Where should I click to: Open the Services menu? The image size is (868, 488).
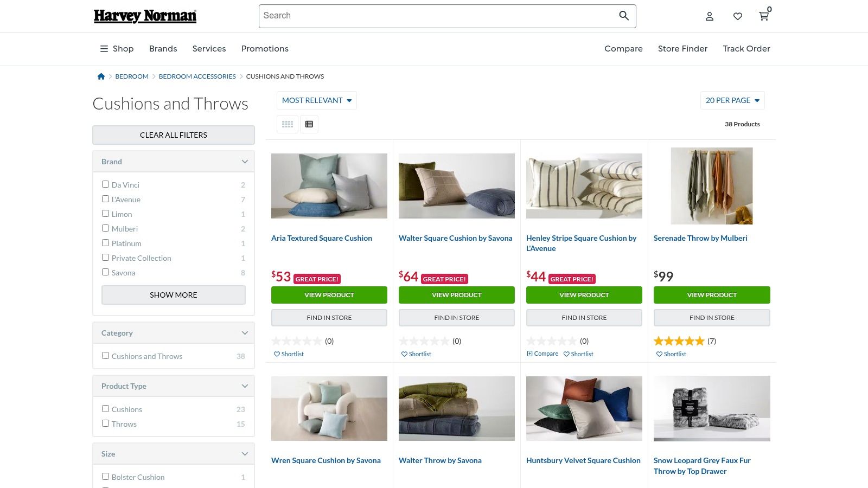point(209,49)
